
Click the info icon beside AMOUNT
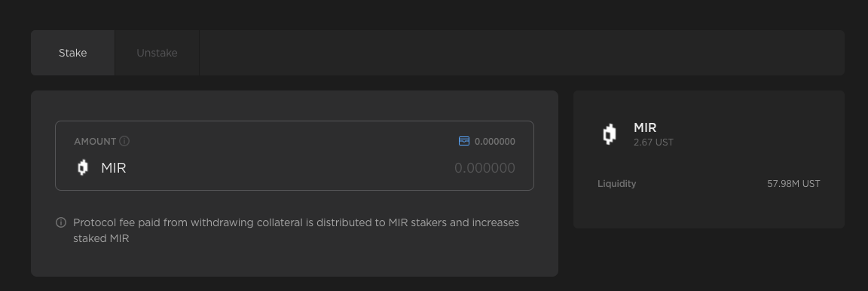pos(124,141)
